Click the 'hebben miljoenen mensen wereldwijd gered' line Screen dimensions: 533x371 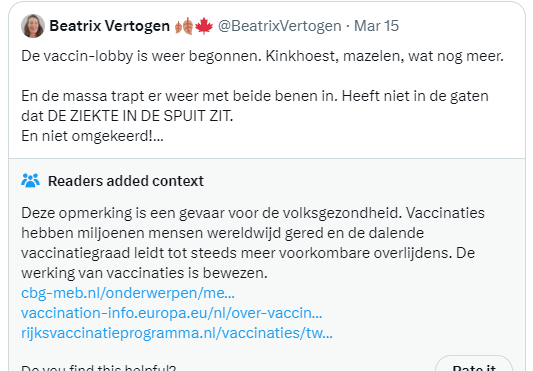pos(222,233)
